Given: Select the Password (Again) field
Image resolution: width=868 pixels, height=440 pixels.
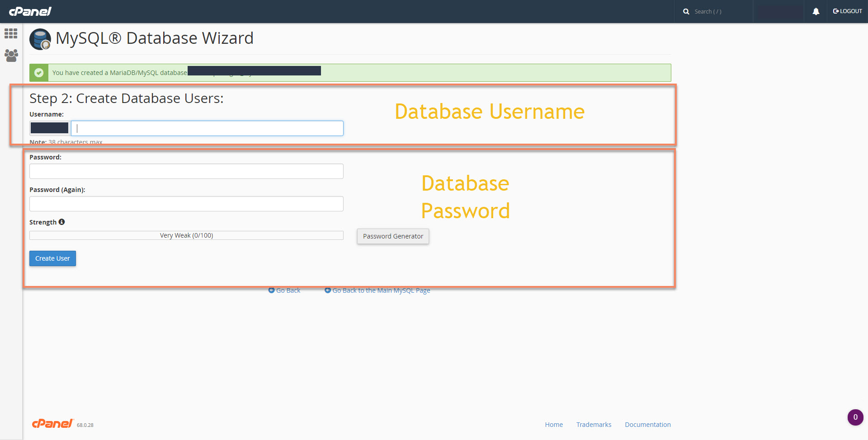Looking at the screenshot, I should click(186, 204).
